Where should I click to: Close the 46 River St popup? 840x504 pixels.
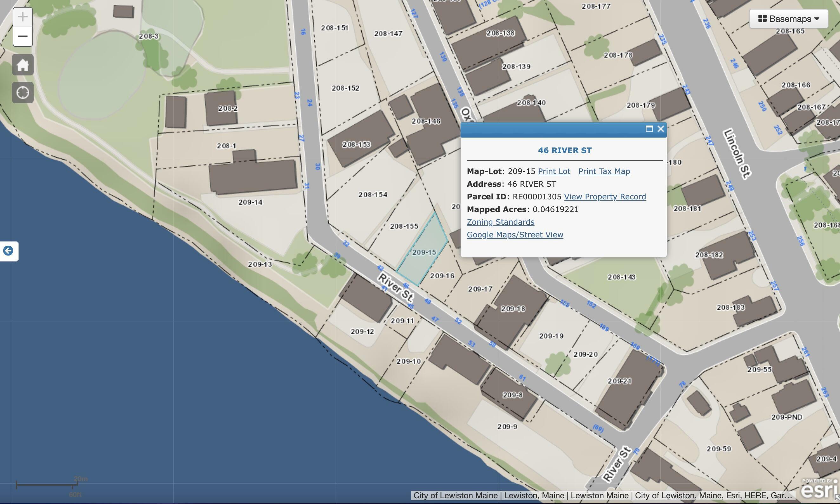point(660,129)
